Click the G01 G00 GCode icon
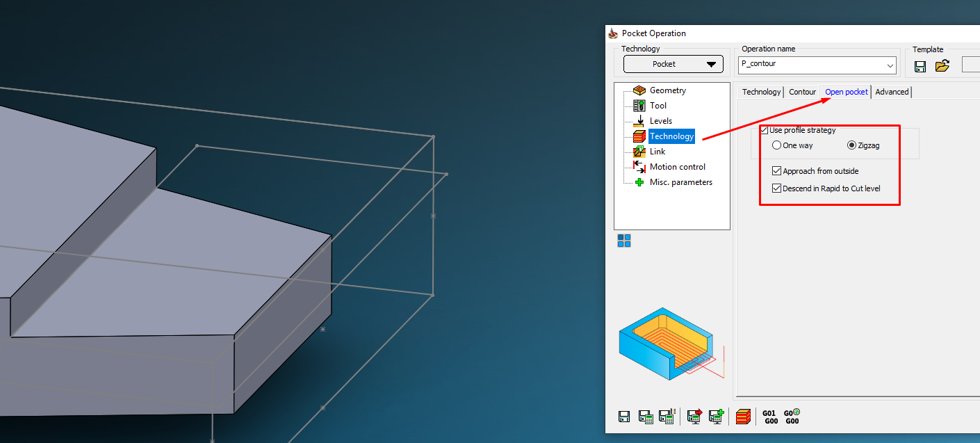This screenshot has width=980, height=443. (x=770, y=417)
